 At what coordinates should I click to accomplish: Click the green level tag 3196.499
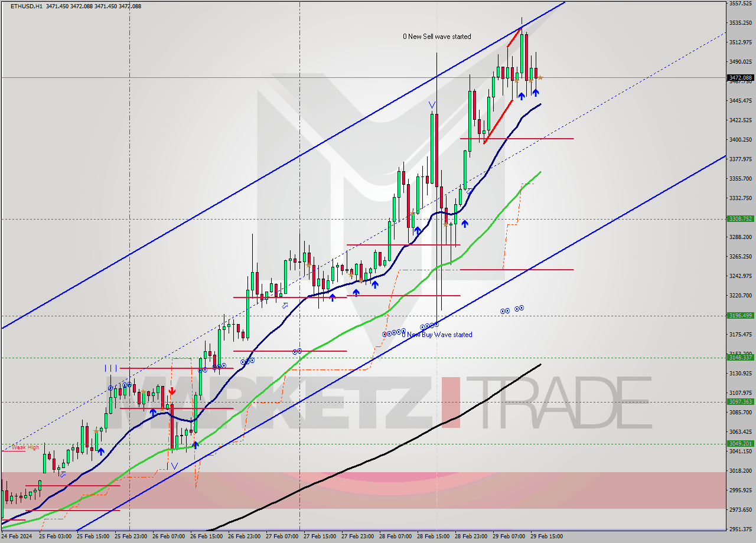[x=740, y=315]
